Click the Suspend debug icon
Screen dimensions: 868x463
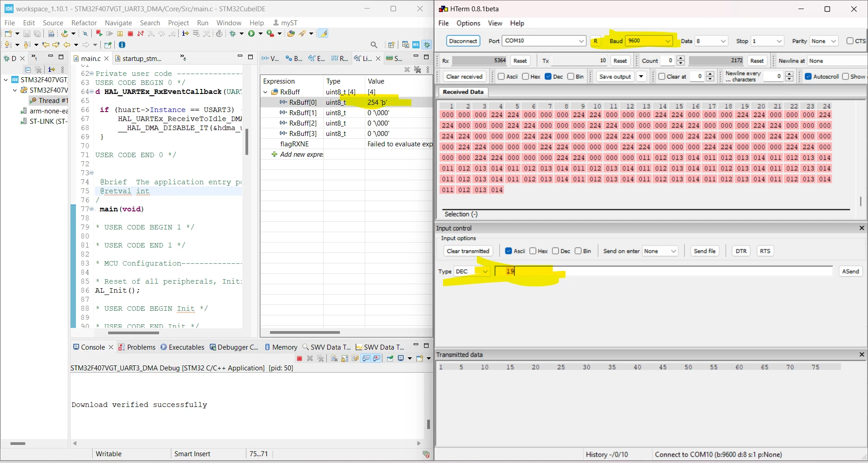(120, 33)
